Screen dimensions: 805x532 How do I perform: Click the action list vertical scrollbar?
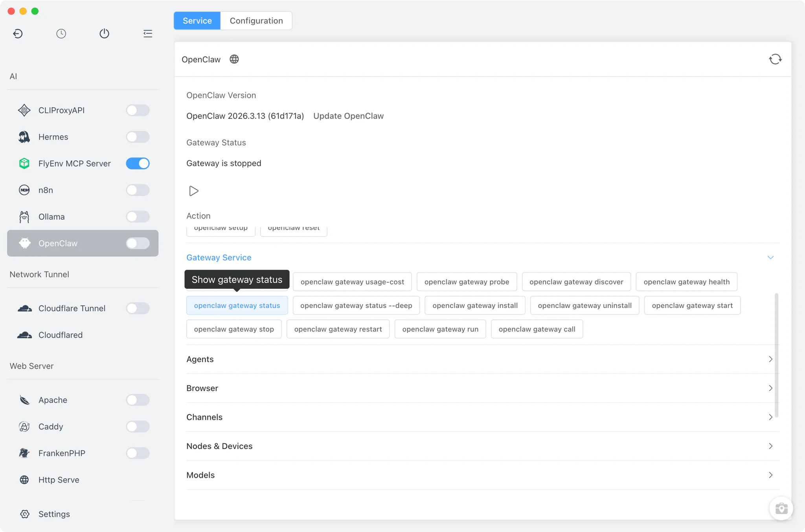pos(776,356)
